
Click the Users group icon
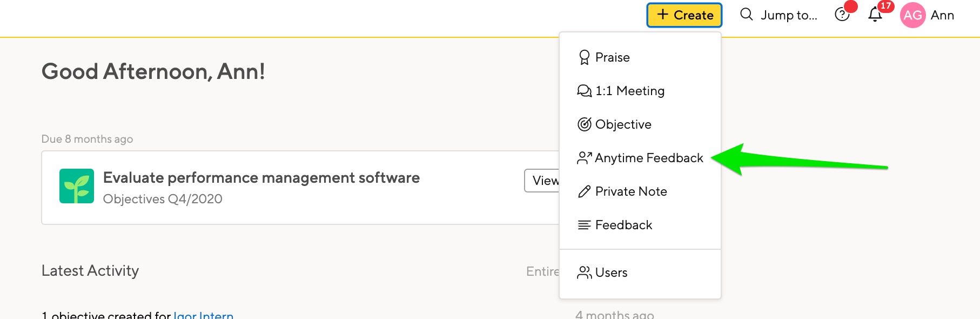click(x=583, y=272)
